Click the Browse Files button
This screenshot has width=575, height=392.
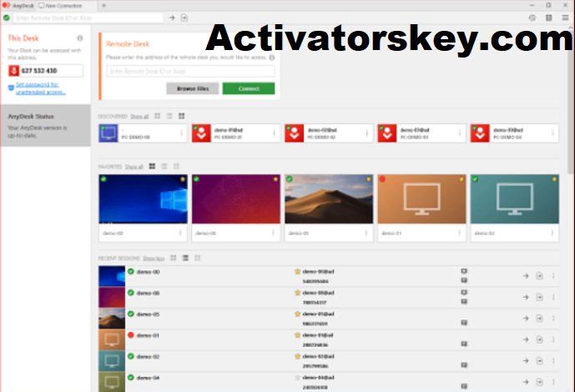click(x=193, y=88)
